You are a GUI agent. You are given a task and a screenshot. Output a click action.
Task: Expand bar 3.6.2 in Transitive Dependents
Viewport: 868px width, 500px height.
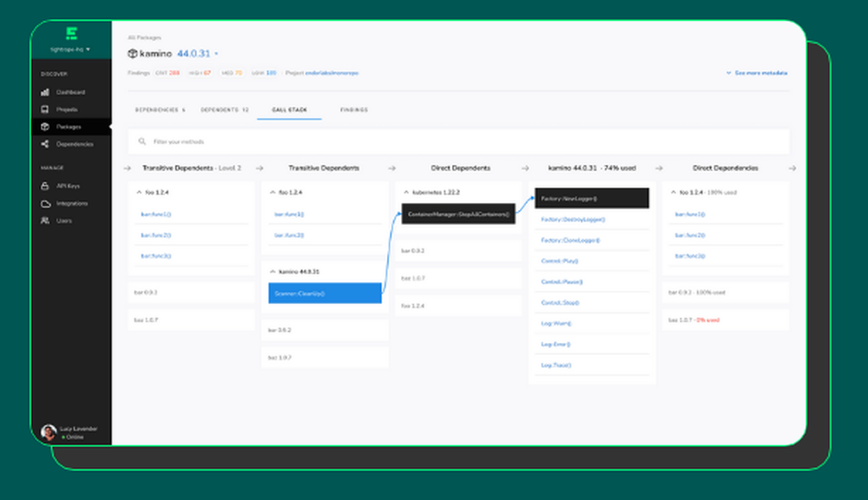(325, 330)
